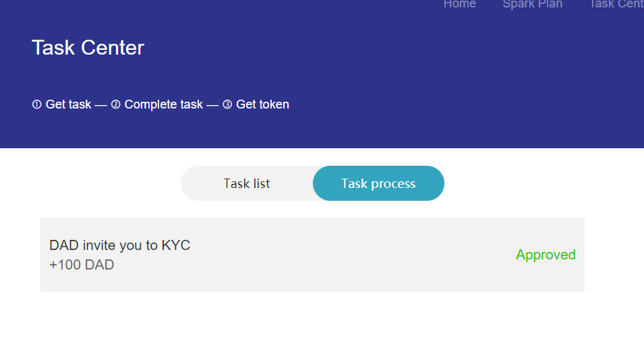Click the circled number two step icon

[115, 104]
